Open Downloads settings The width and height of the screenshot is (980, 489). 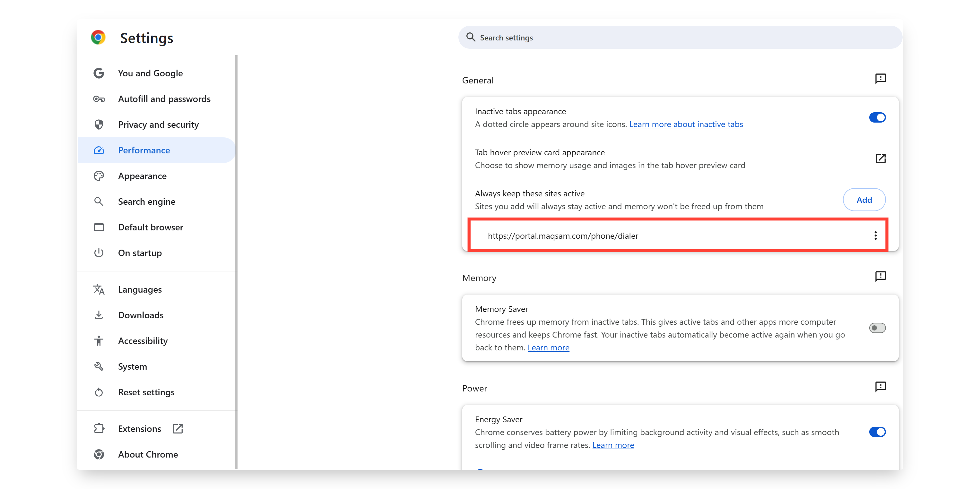pyautogui.click(x=156, y=315)
